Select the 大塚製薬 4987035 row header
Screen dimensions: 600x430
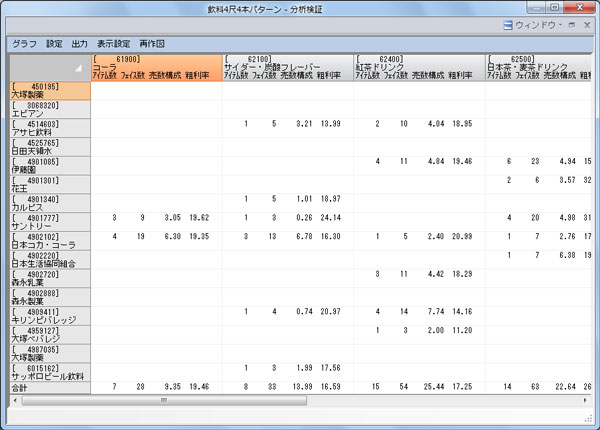[x=50, y=353]
